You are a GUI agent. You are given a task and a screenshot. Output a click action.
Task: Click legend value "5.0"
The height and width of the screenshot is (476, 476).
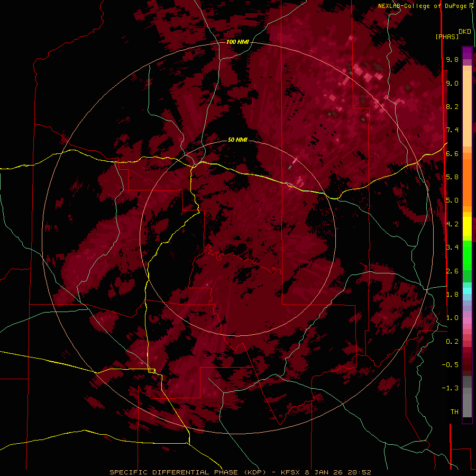[452, 200]
